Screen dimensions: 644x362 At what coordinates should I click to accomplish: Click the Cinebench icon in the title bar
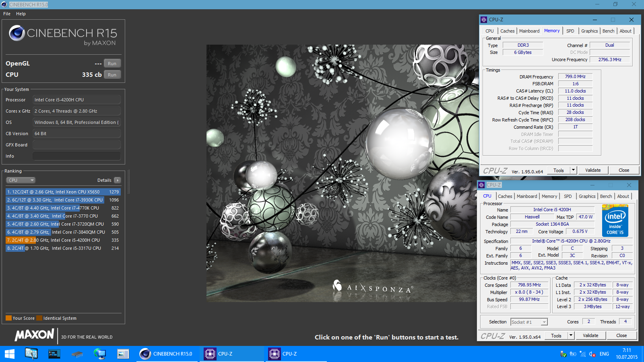pos(4,4)
